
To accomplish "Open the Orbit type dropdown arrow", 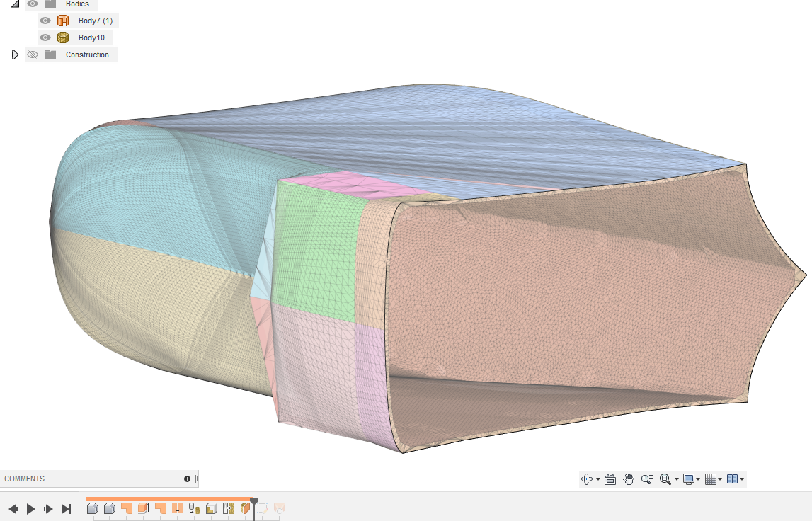I will tap(598, 479).
